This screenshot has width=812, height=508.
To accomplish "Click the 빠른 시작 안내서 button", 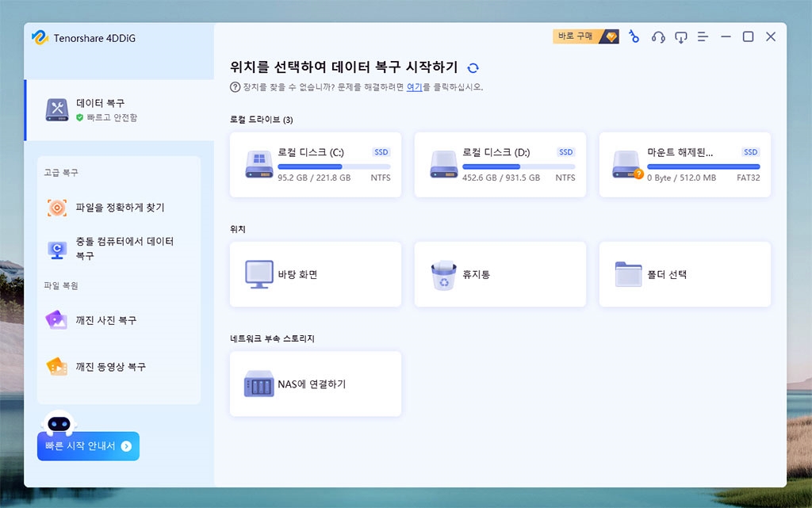I will click(88, 446).
